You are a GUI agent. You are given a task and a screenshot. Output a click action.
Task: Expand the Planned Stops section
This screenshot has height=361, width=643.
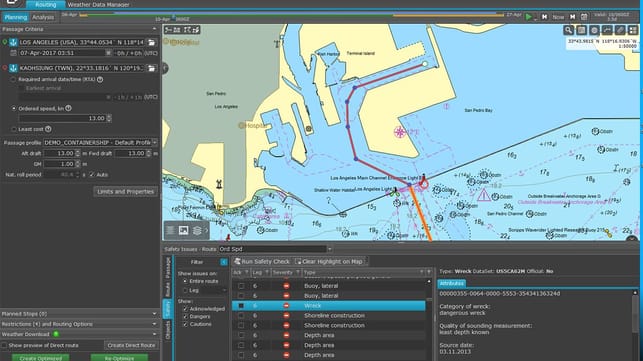80,314
